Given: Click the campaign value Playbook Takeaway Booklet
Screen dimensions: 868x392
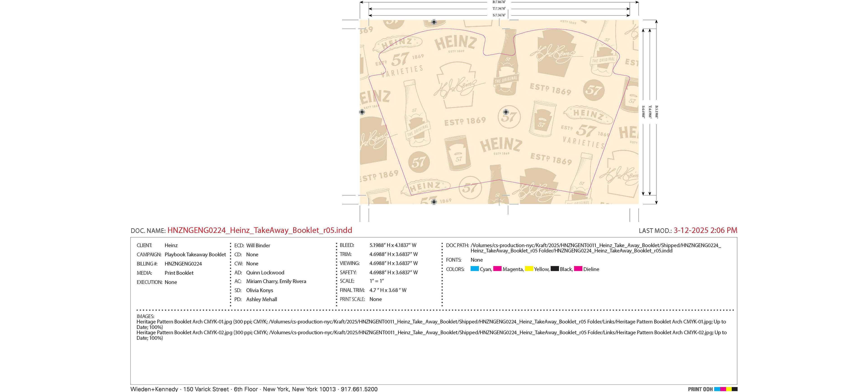Looking at the screenshot, I should tap(195, 255).
